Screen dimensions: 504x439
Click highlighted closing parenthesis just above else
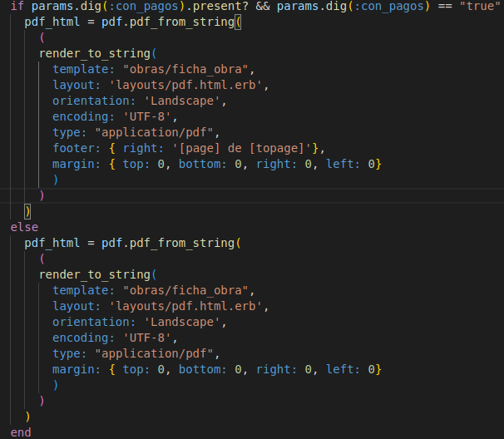click(27, 211)
